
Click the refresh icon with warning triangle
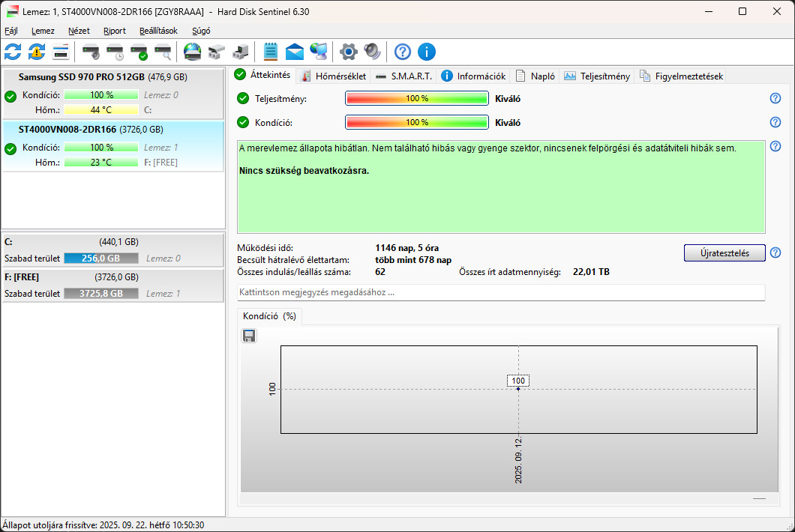coord(37,52)
